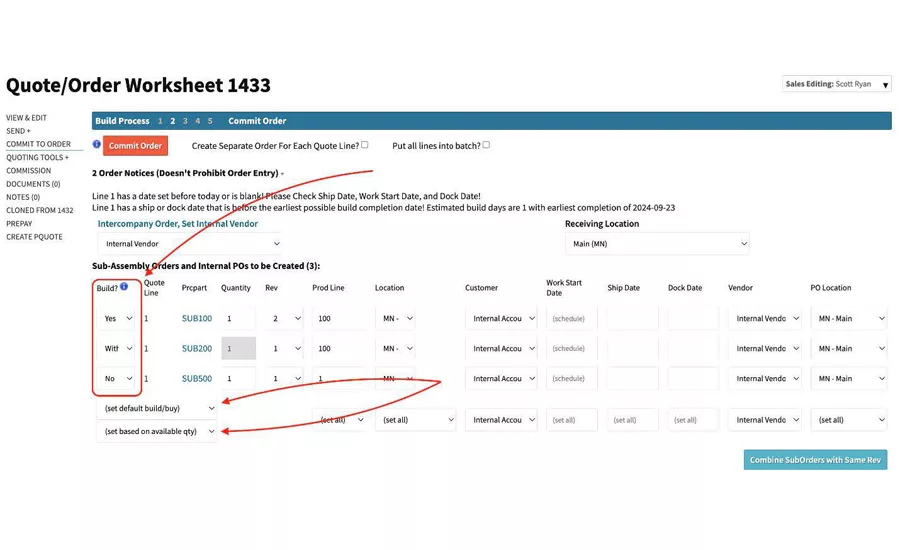
Task: Open Build dropdown for SUB100 row
Action: coord(117,318)
